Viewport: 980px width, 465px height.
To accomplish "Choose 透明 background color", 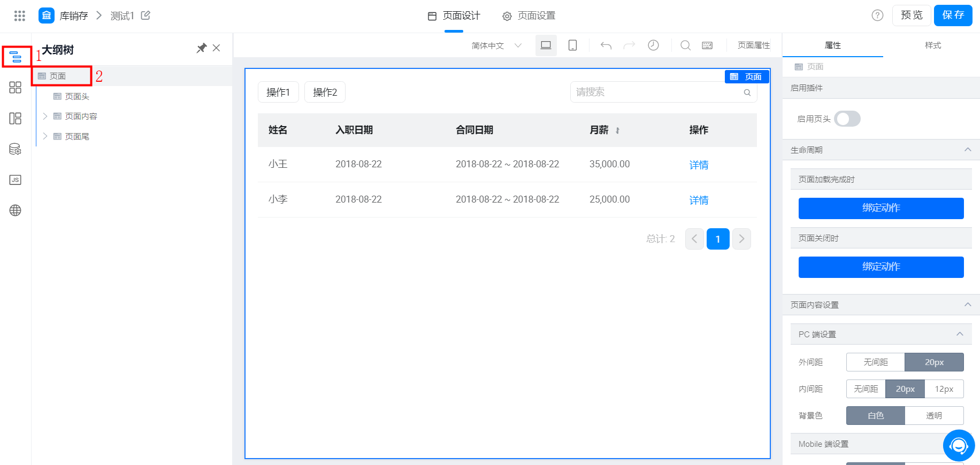I will pyautogui.click(x=934, y=416).
